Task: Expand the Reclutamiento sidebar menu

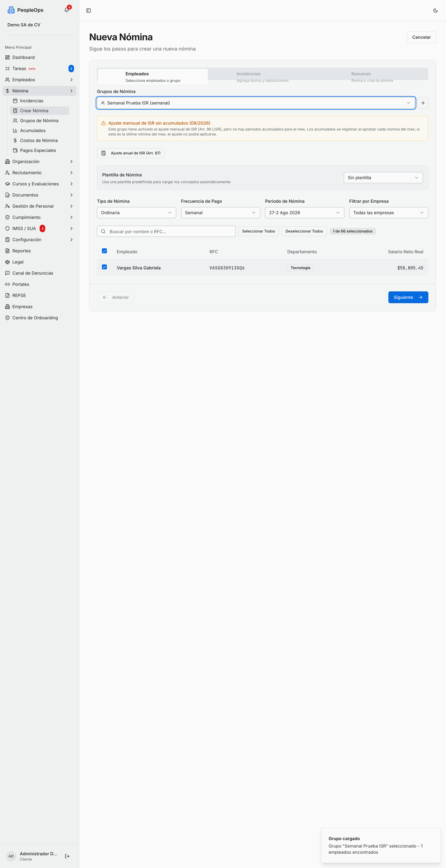Action: click(39, 173)
